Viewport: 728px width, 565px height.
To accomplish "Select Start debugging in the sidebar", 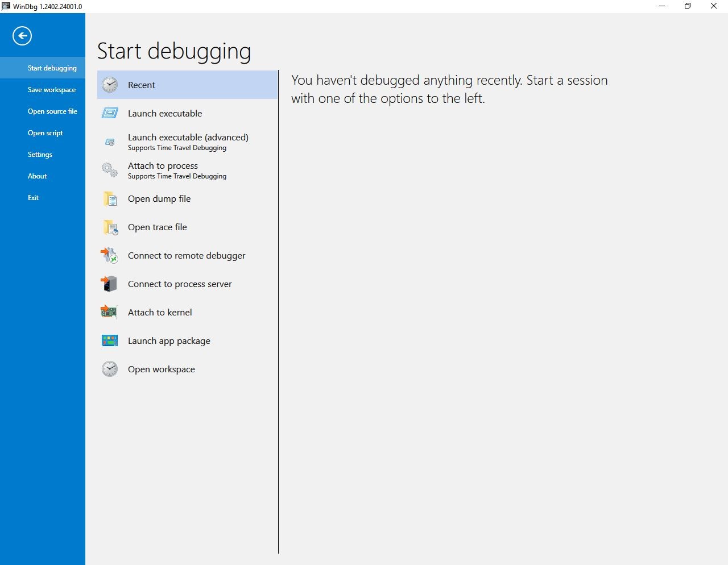I will point(43,68).
